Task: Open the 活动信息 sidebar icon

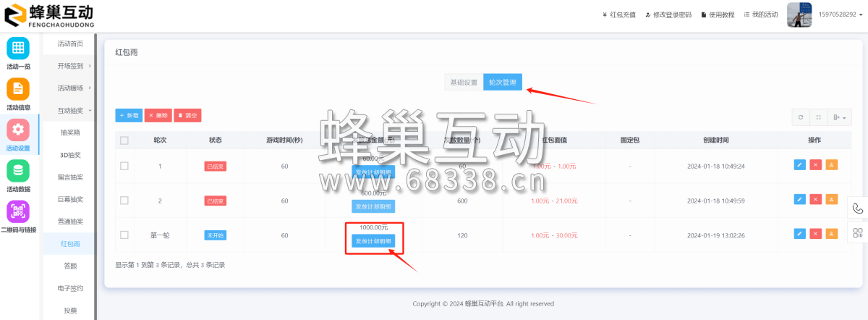Action: pyautogui.click(x=18, y=93)
